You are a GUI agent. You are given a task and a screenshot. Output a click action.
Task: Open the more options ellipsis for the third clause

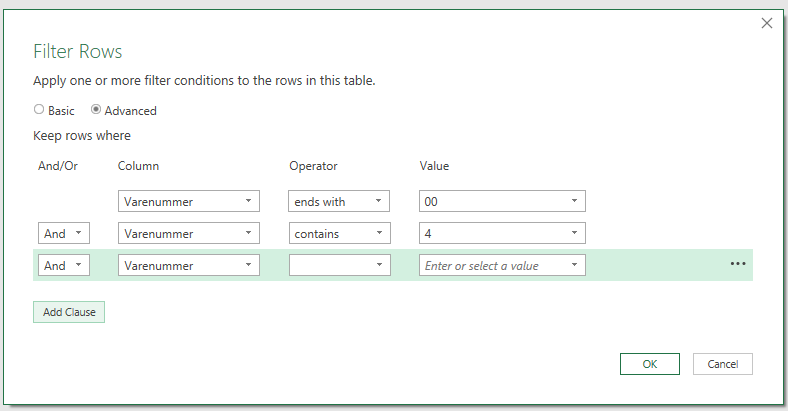[x=738, y=264]
